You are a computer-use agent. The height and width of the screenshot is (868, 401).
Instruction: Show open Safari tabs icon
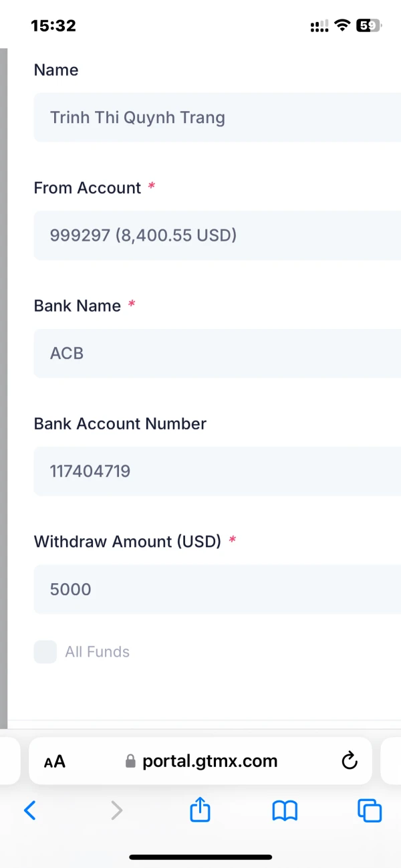(x=370, y=810)
